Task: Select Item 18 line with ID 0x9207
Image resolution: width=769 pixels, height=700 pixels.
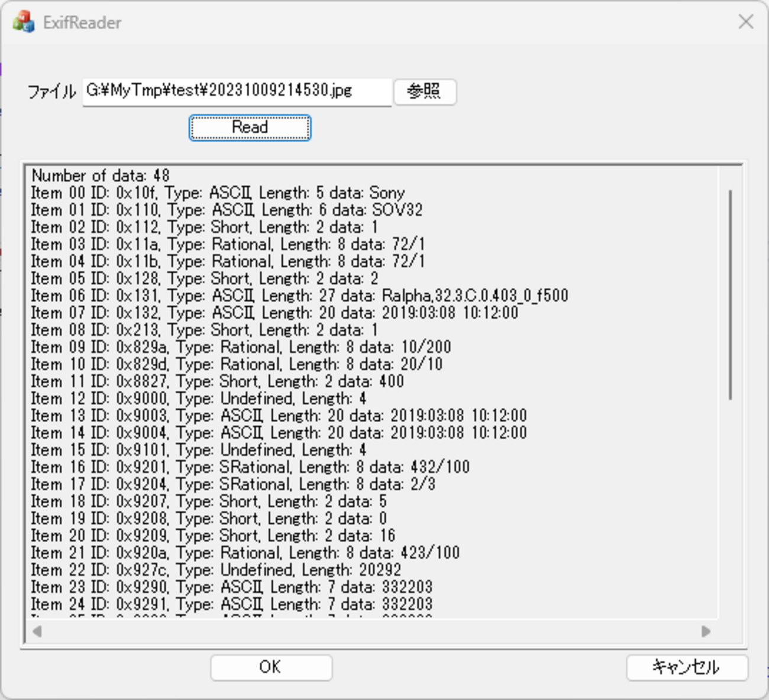Action: pos(209,501)
